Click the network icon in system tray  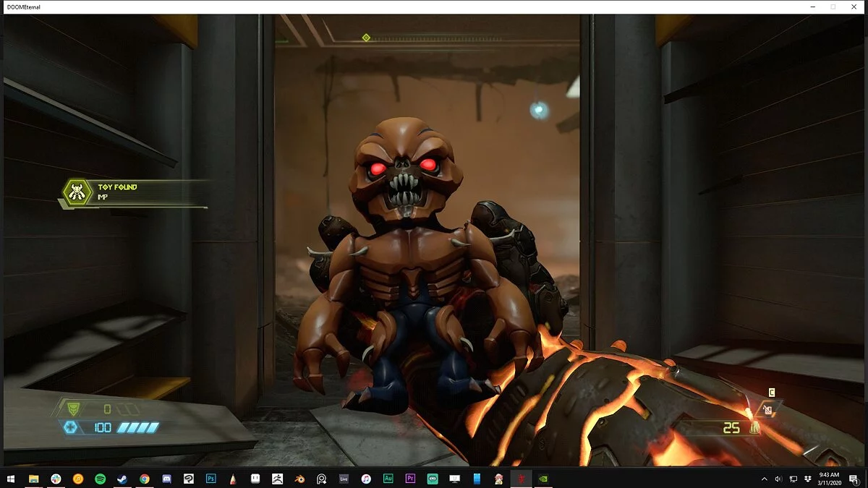pyautogui.click(x=793, y=479)
